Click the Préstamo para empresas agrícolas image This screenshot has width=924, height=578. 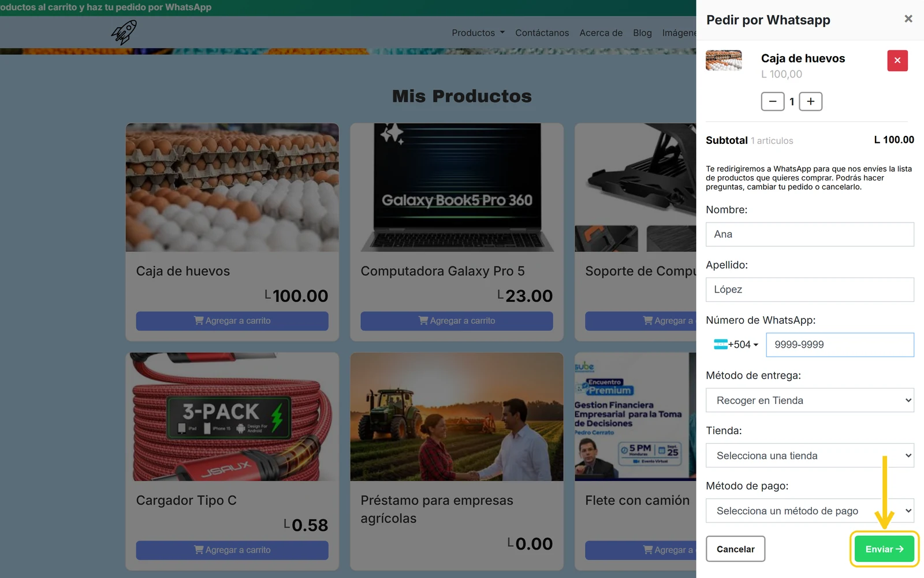point(457,417)
